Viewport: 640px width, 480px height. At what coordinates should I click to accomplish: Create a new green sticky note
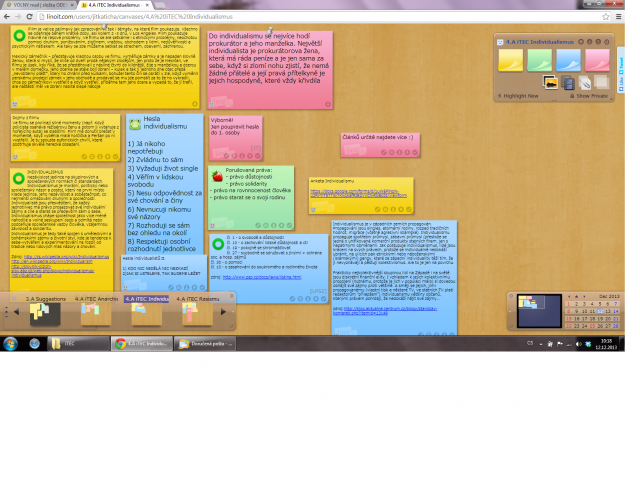540,60
